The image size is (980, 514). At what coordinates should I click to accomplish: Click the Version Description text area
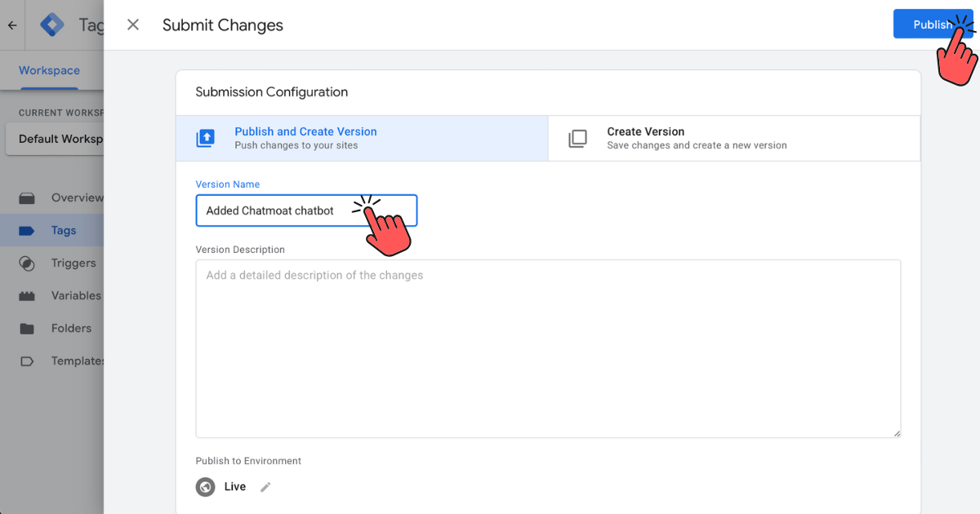point(547,348)
